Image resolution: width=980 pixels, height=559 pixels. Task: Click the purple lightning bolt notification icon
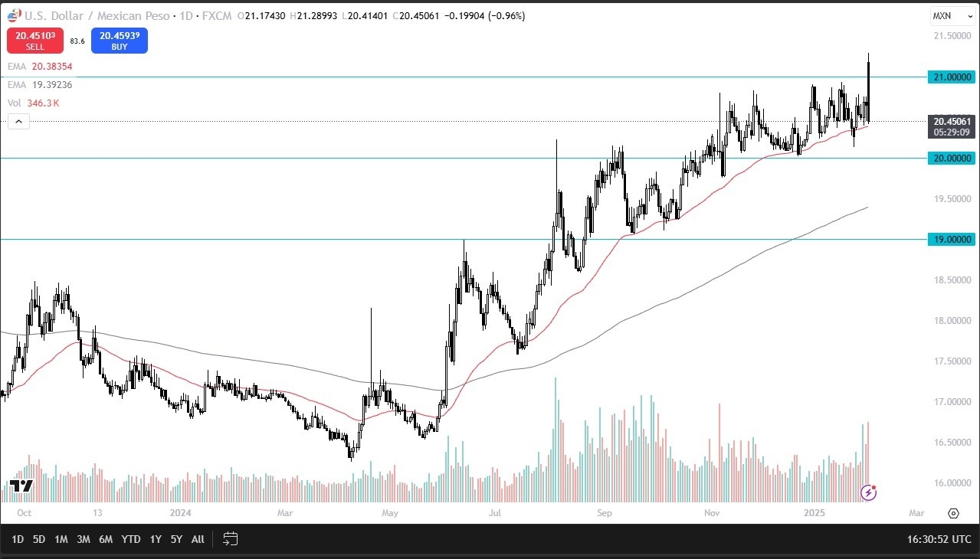pos(868,493)
